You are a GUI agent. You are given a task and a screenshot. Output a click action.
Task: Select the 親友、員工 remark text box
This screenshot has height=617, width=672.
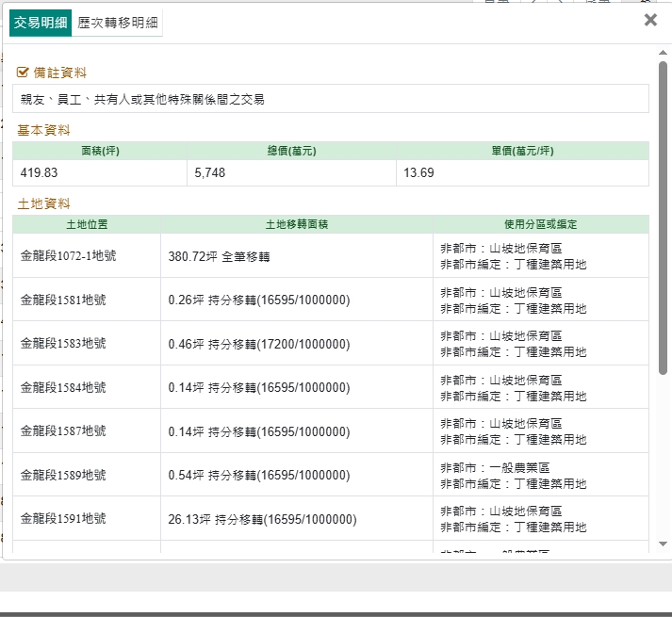coord(331,99)
